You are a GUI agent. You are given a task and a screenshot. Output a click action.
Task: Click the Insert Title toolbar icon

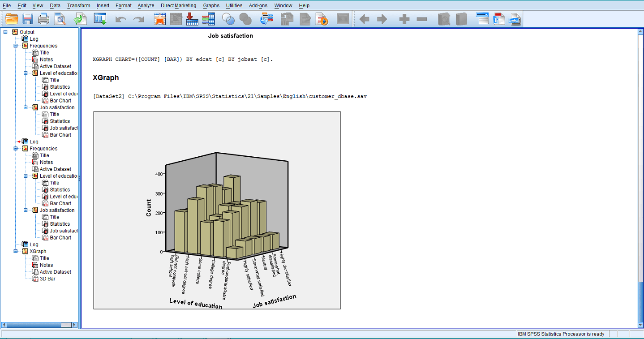pyautogui.click(x=499, y=19)
